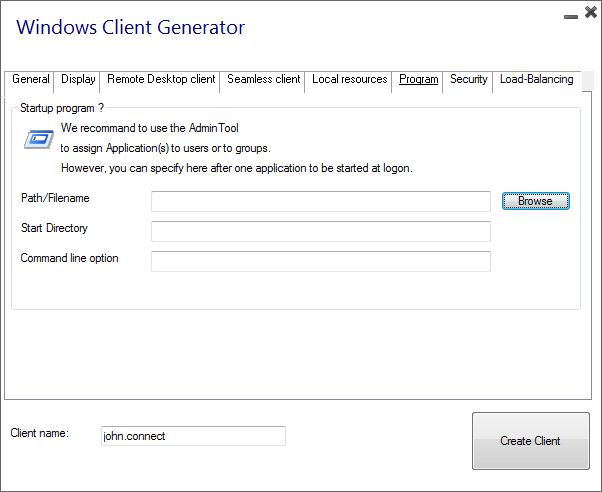The height and width of the screenshot is (492, 602).
Task: Click the Startup program group label
Action: (x=62, y=108)
